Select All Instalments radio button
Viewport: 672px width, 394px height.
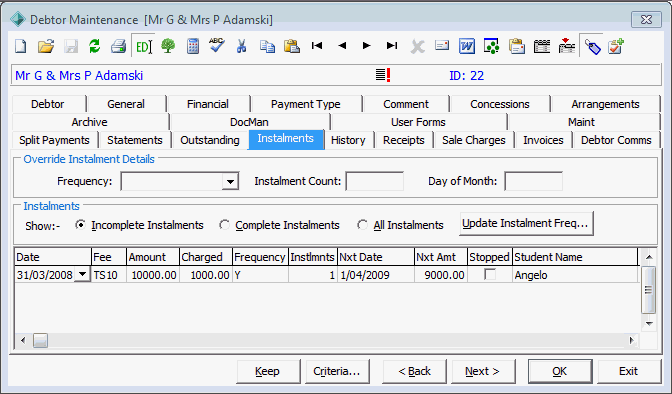[x=363, y=225]
